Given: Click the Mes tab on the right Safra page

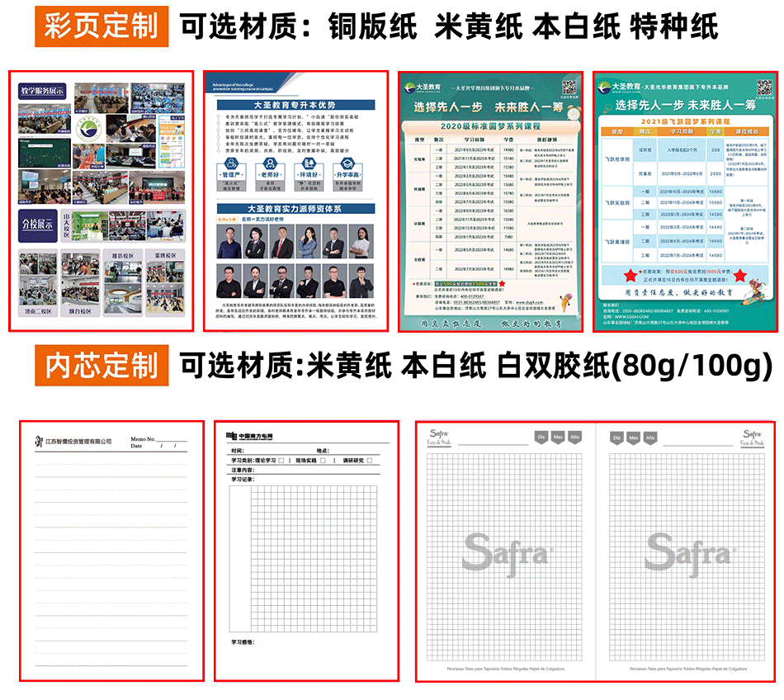Looking at the screenshot, I should 634,438.
